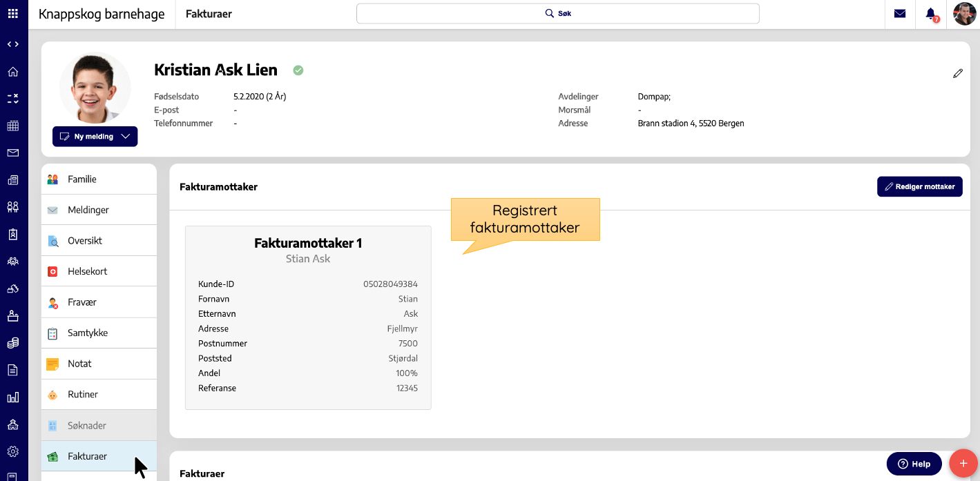This screenshot has height=481, width=980.
Task: Click the Poststed value Stjørdal
Action: tap(403, 359)
